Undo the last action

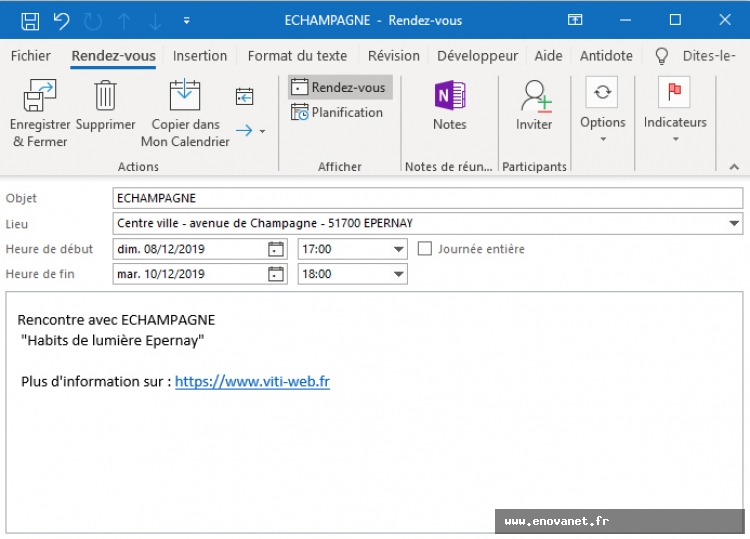(61, 21)
